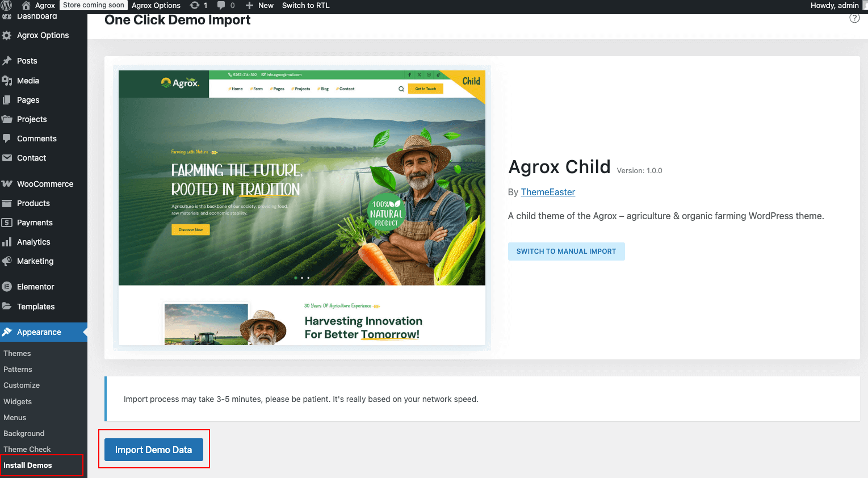
Task: Click Switch to RTL in admin bar
Action: [305, 5]
